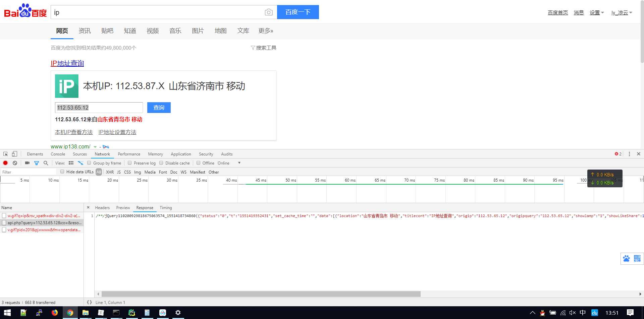This screenshot has width=644, height=319.
Task: Open IP地址设置方法 link
Action: (x=117, y=132)
